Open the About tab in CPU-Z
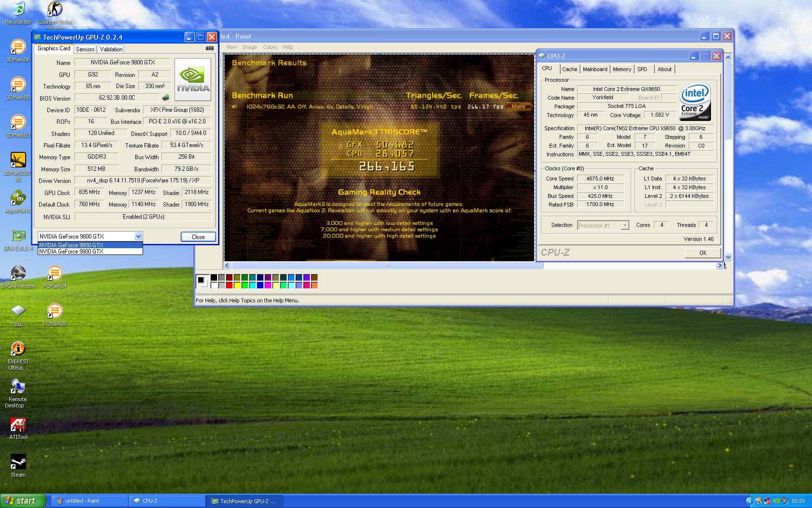Viewport: 812px width, 508px height. pyautogui.click(x=665, y=69)
